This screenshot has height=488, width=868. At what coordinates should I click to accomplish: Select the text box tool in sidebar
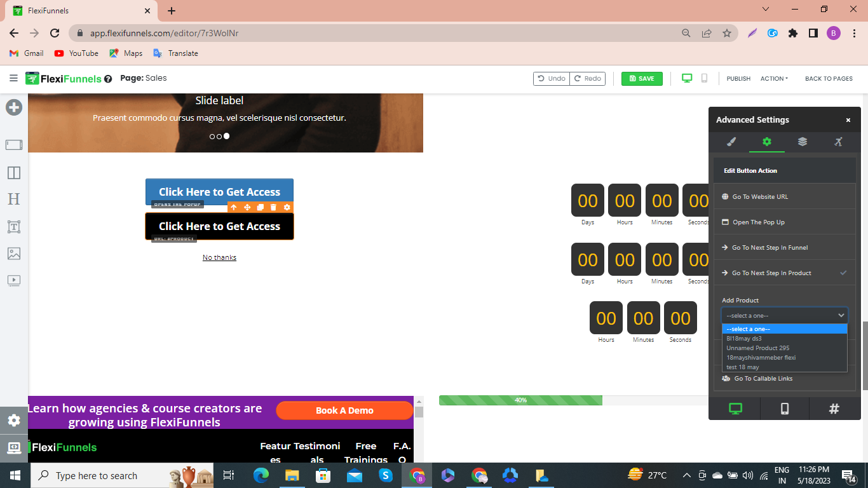[14, 226]
